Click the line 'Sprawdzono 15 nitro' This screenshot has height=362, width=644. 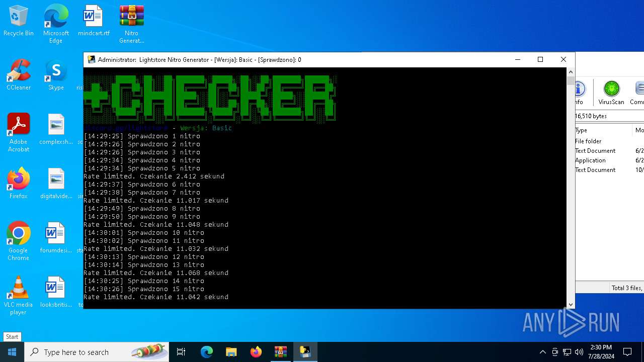tap(144, 289)
